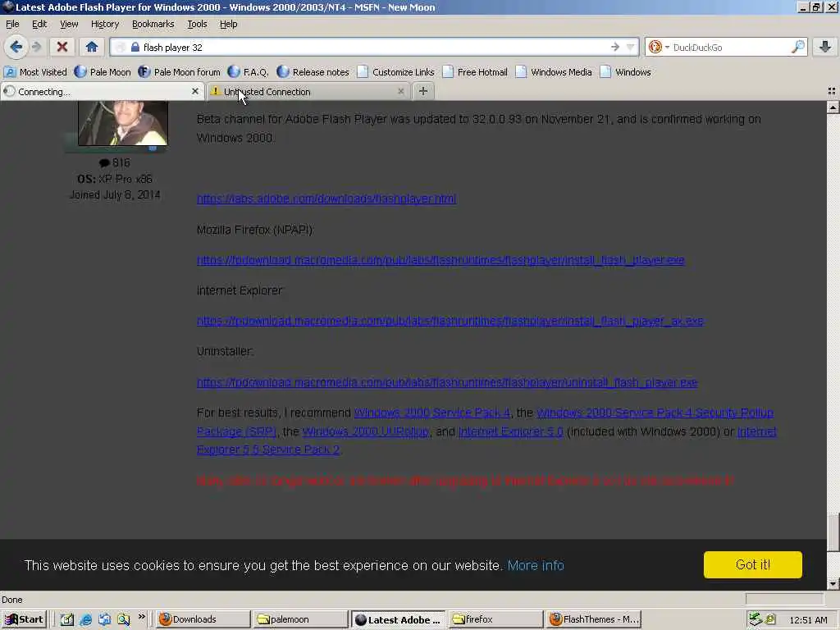The height and width of the screenshot is (630, 840).
Task: Open the Pale Moon forum bookmark
Action: click(x=179, y=72)
